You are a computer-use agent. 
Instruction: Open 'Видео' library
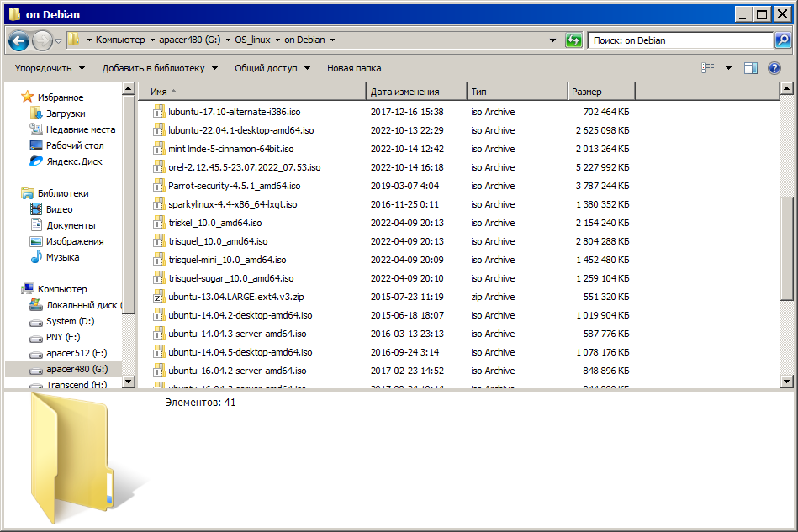point(59,209)
